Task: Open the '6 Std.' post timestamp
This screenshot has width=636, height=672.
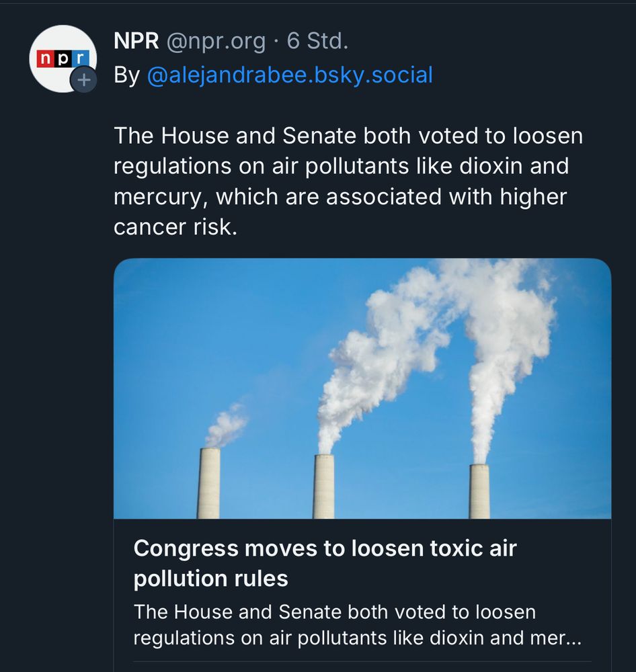Action: pos(317,42)
